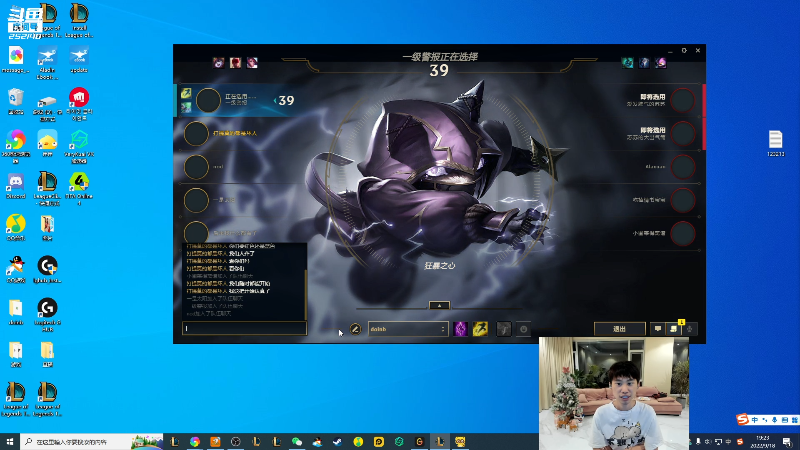
Task: Open Steam from the taskbar
Action: coord(338,441)
